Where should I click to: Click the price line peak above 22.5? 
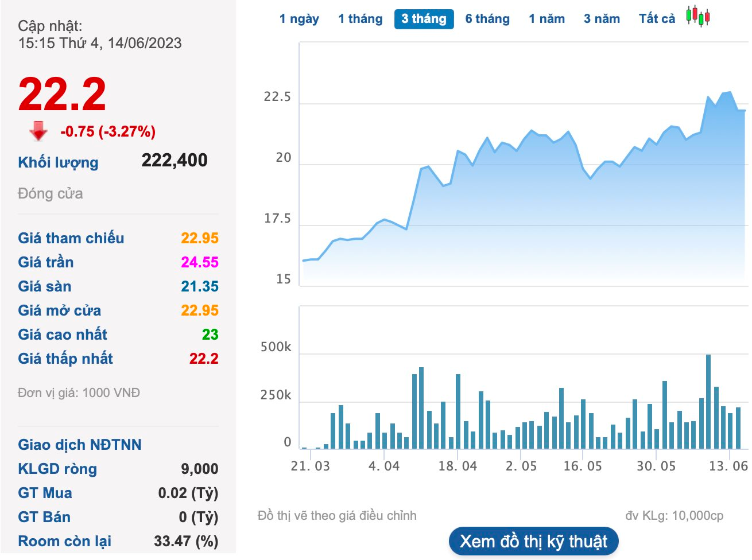729,92
